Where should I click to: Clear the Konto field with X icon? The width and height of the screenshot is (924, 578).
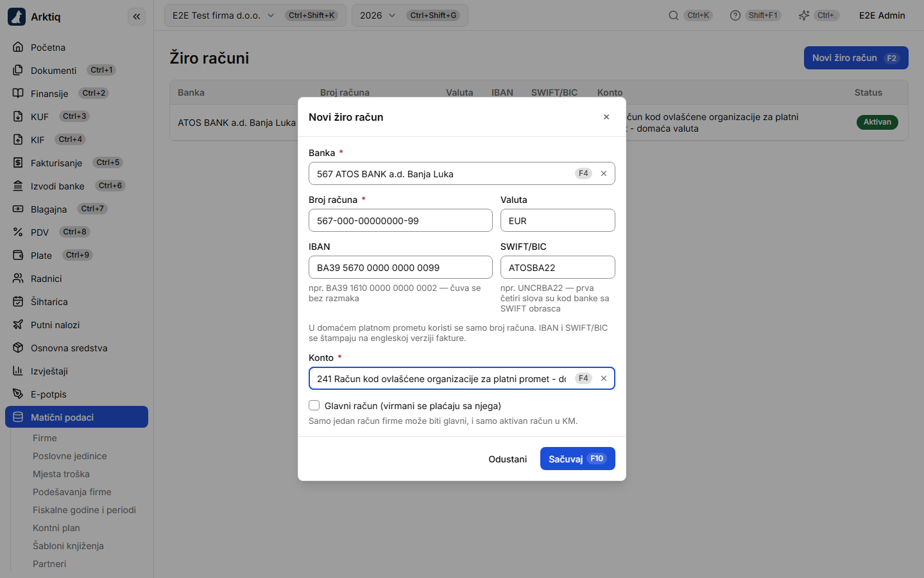click(604, 378)
